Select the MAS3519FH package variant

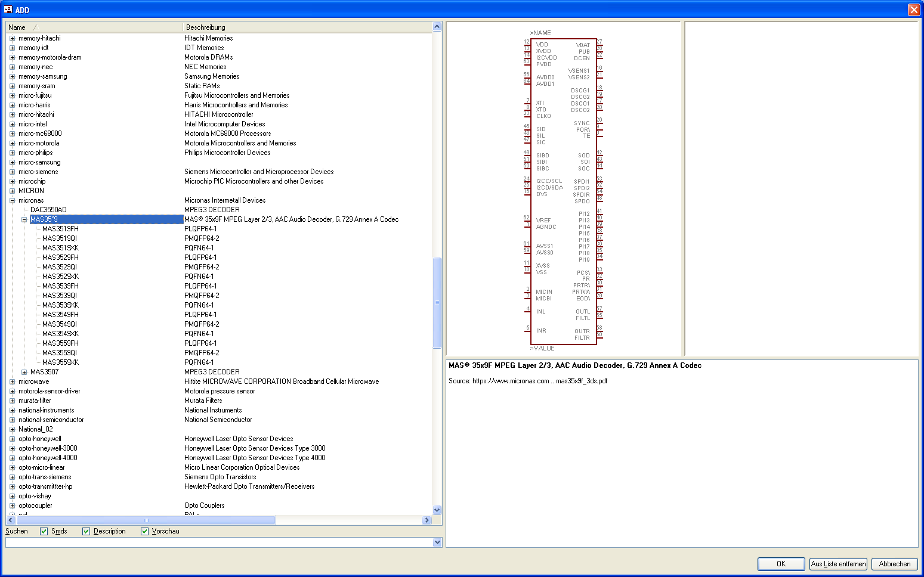[60, 229]
